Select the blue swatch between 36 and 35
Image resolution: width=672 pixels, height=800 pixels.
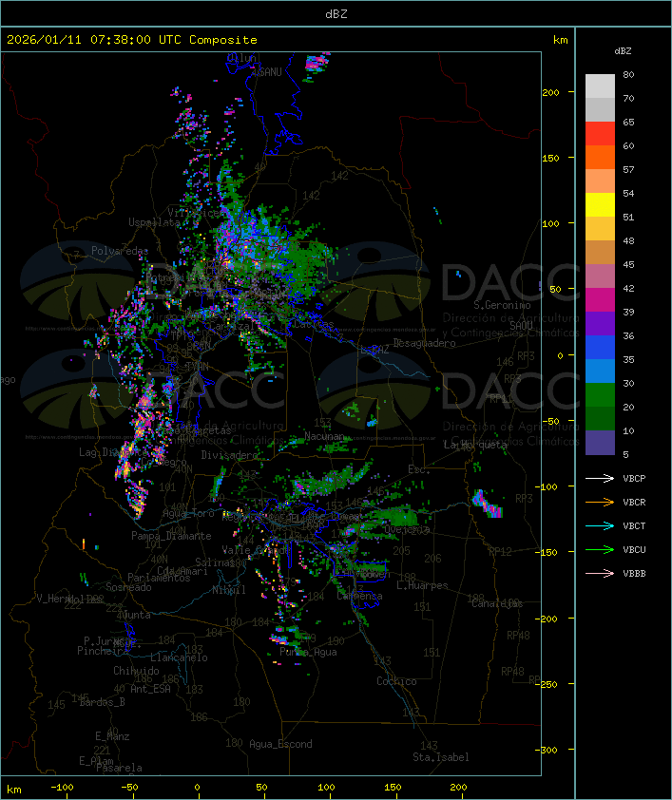(x=600, y=348)
